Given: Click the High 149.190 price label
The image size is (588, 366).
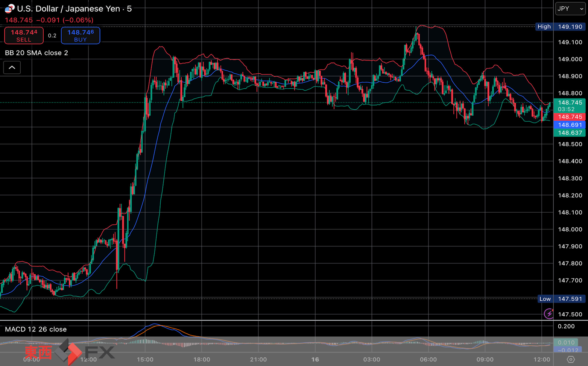Looking at the screenshot, I should click(x=561, y=27).
